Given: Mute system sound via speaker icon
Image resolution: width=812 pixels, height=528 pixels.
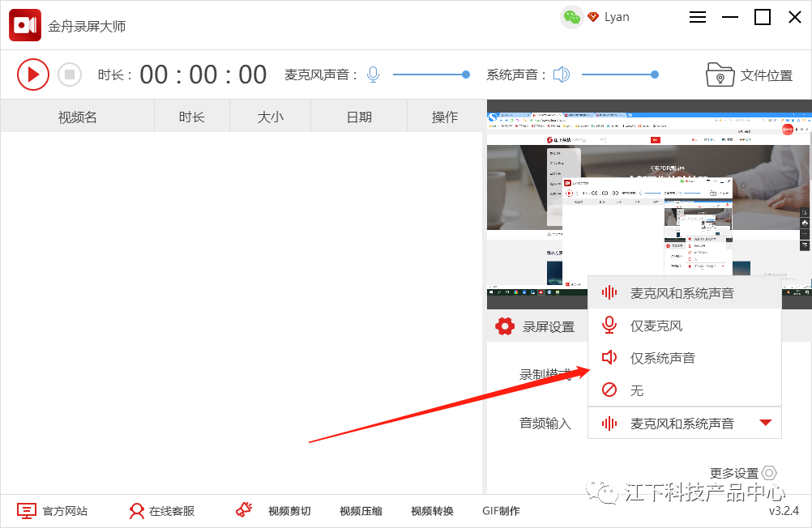Looking at the screenshot, I should click(562, 75).
